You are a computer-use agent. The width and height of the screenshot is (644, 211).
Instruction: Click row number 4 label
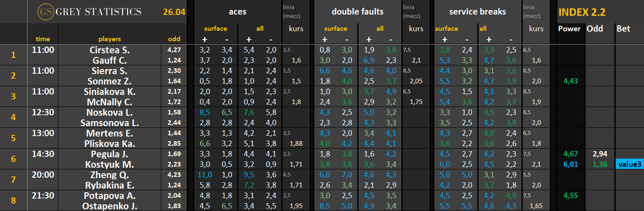tap(13, 117)
